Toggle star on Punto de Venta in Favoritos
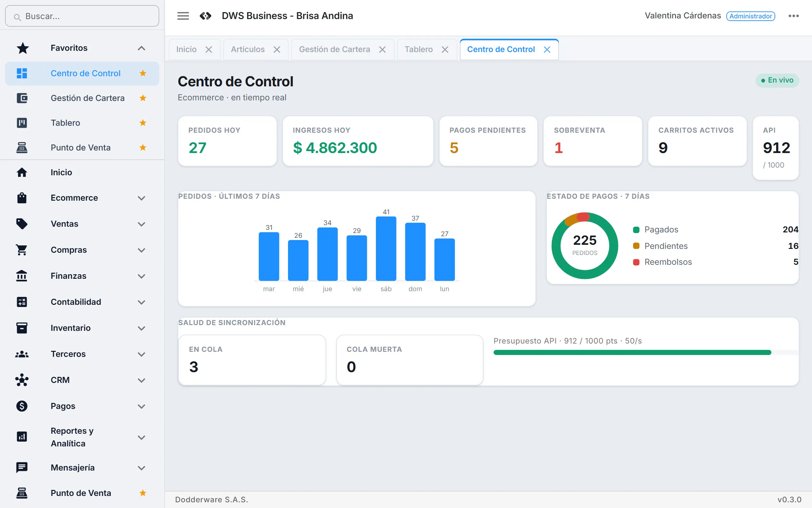 [143, 148]
